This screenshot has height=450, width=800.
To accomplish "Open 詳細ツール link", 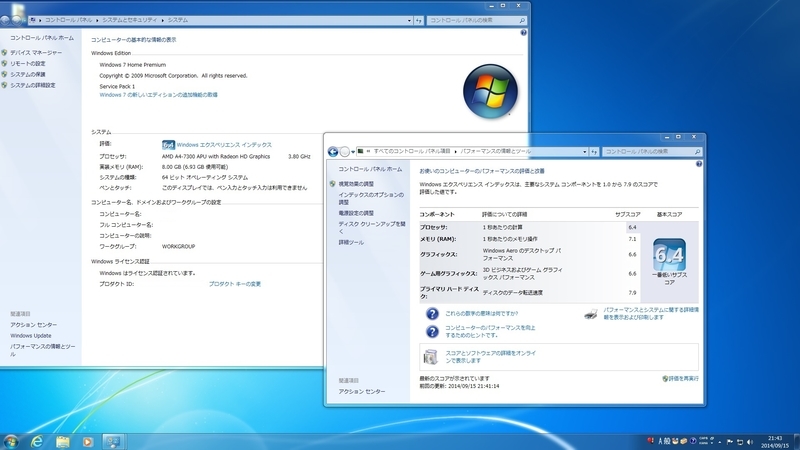I will tap(351, 242).
